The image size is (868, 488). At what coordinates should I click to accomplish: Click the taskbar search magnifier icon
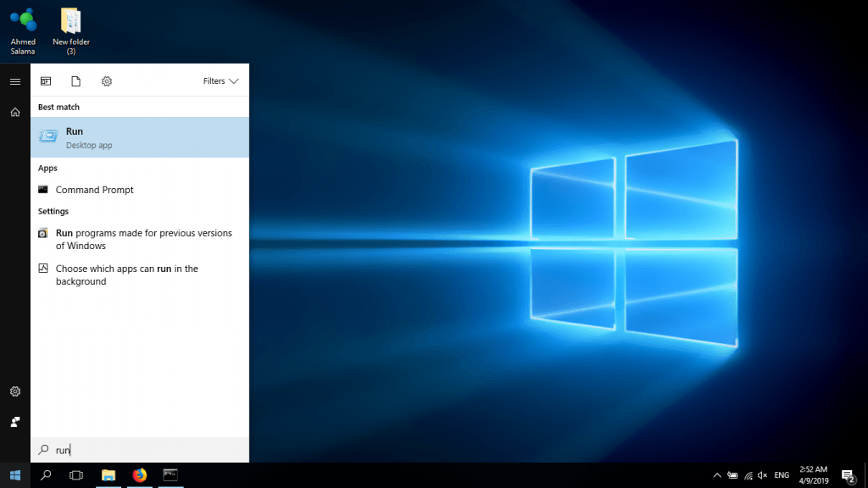pyautogui.click(x=46, y=475)
